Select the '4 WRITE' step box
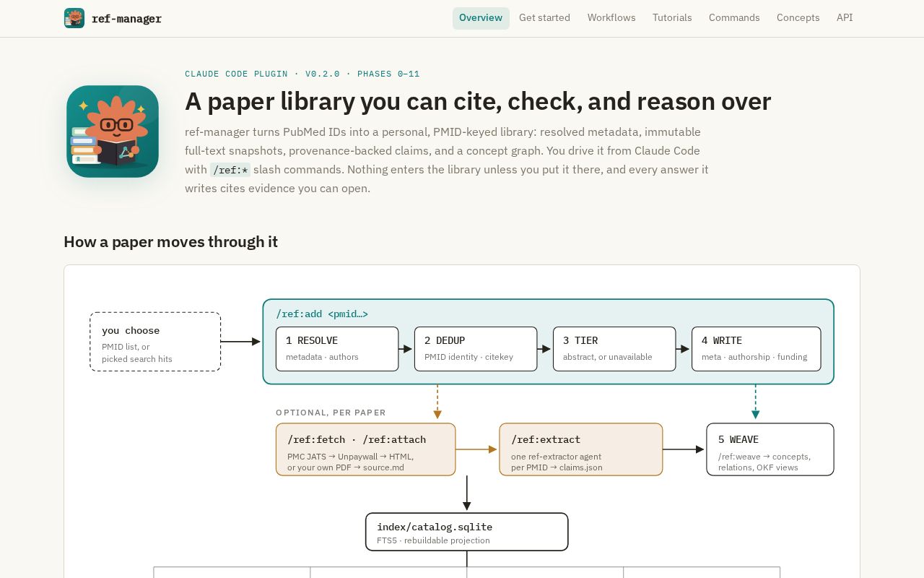The image size is (924, 578). point(756,349)
